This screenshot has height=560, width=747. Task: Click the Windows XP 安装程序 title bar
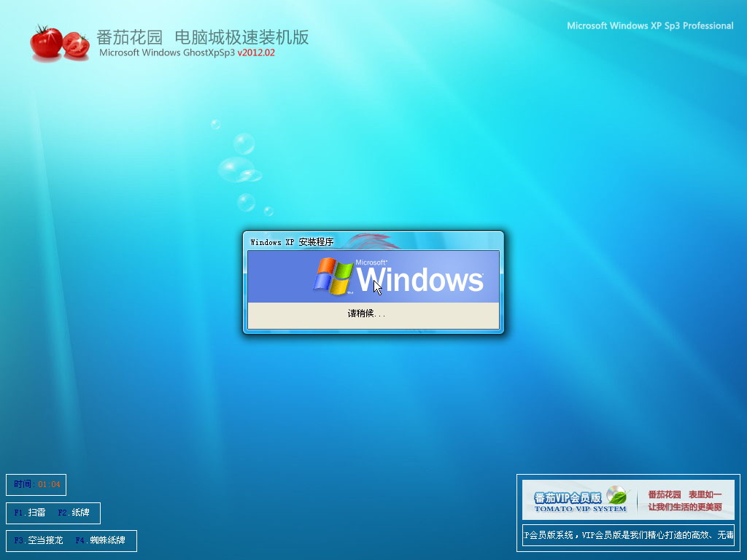pyautogui.click(x=373, y=241)
